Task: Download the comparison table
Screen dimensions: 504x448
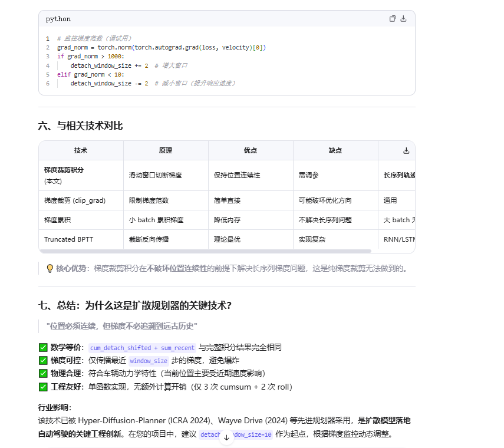Action: (x=406, y=150)
